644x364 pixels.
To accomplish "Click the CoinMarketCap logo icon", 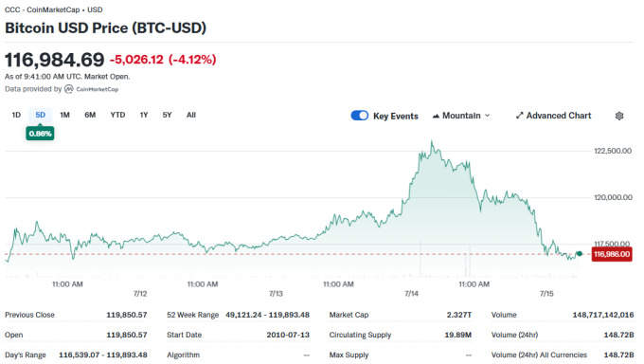I will pyautogui.click(x=68, y=89).
